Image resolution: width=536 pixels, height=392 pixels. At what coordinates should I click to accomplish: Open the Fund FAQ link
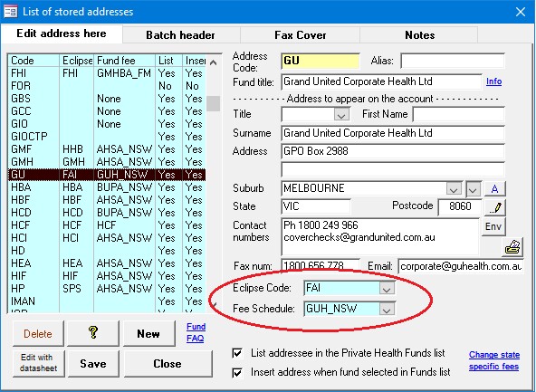tap(196, 332)
